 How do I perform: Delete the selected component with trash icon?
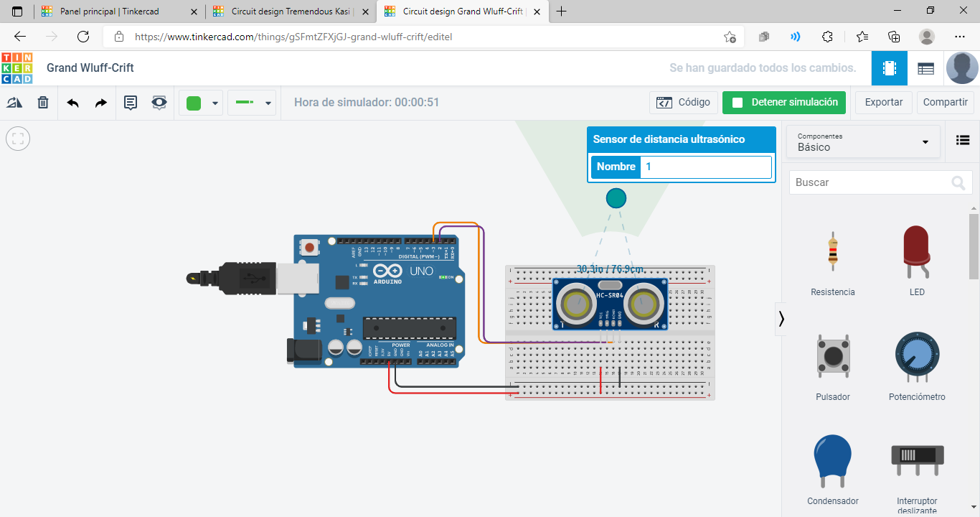pyautogui.click(x=43, y=103)
